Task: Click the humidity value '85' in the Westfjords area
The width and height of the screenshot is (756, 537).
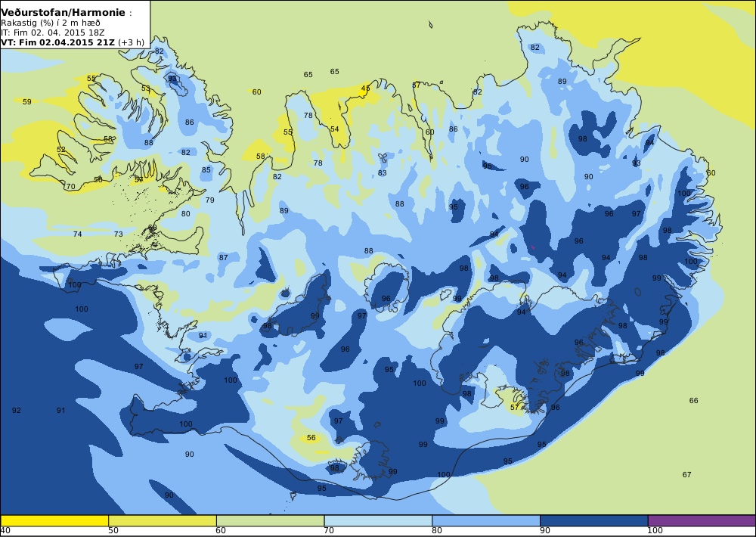Action: (206, 170)
